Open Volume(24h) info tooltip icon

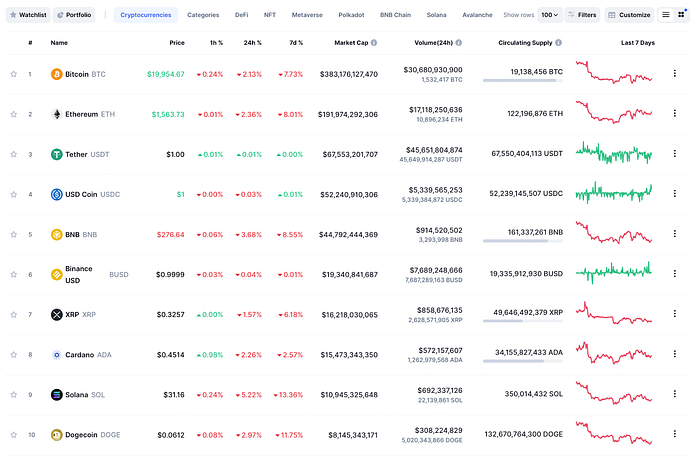458,43
